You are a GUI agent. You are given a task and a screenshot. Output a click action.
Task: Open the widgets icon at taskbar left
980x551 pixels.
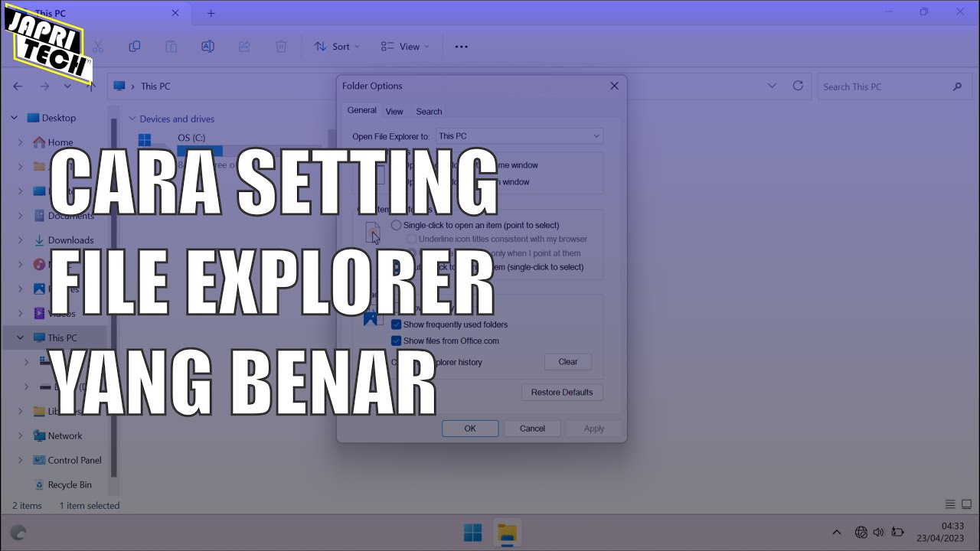coord(18,533)
